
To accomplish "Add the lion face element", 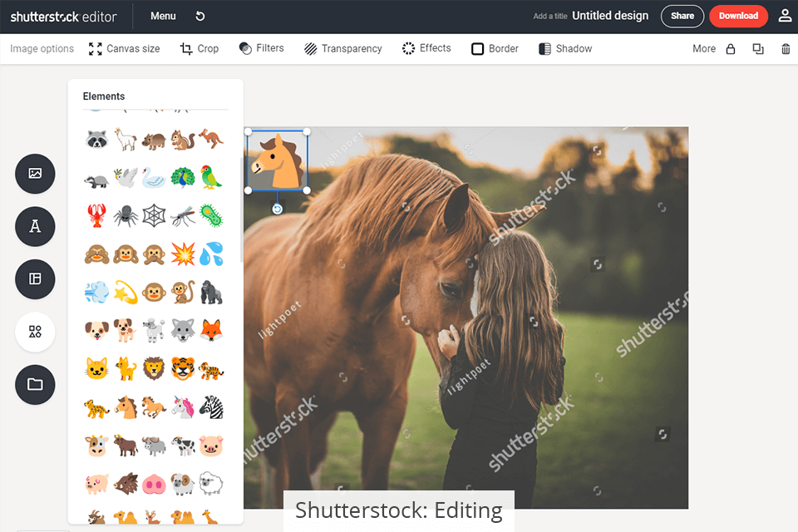I will point(154,369).
